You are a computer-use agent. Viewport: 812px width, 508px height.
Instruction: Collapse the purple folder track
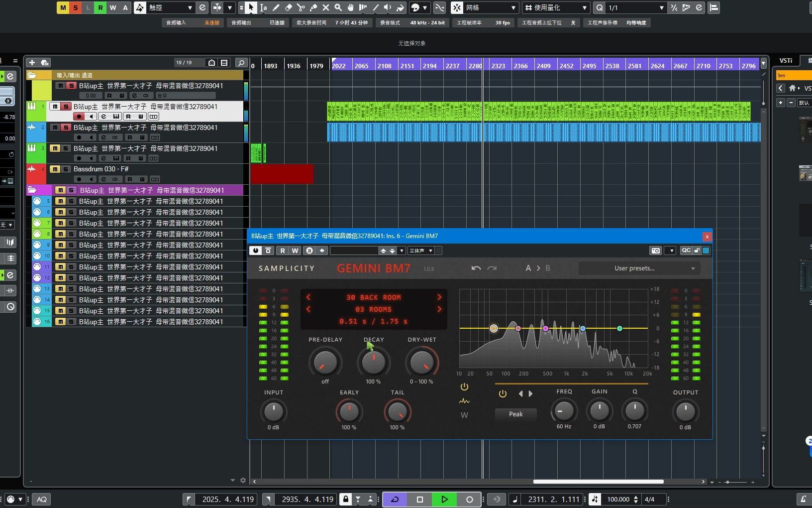click(x=32, y=190)
